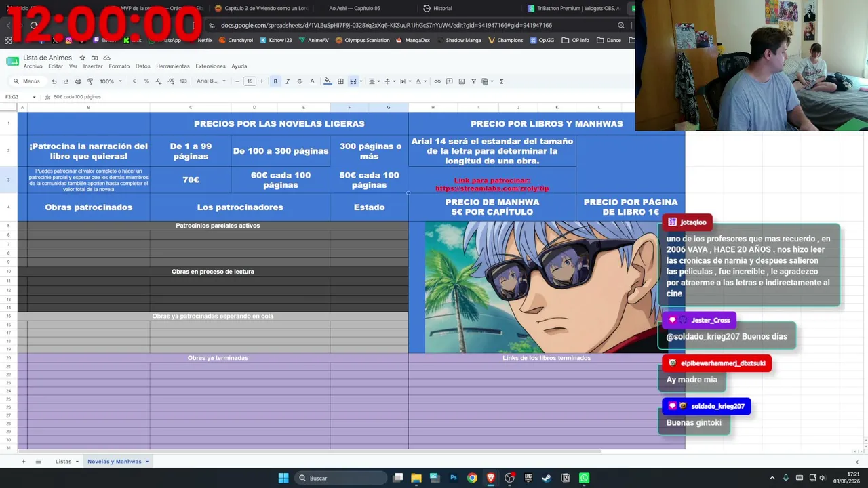Open the filter views dropdown
868x488 pixels.
486,81
